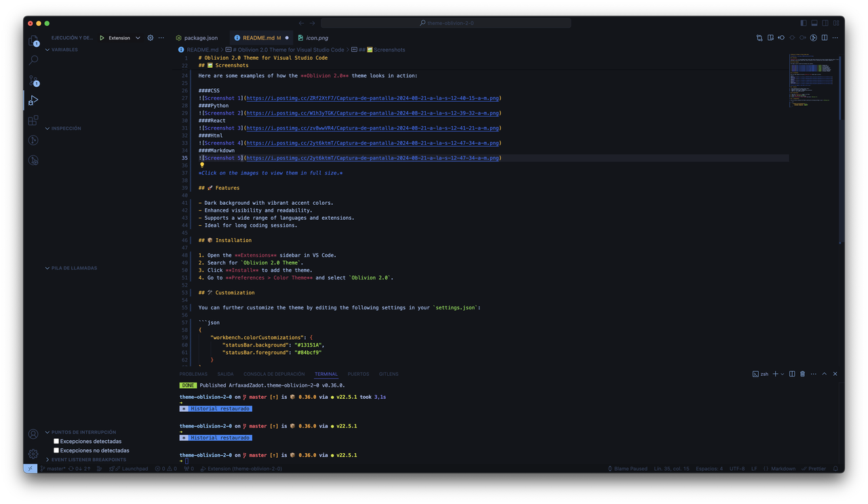868x504 pixels.
Task: Click Blame Paused in status bar
Action: click(627, 469)
